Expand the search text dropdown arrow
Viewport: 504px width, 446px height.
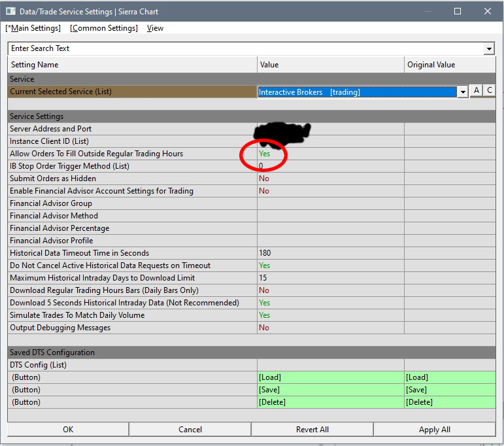click(x=489, y=49)
